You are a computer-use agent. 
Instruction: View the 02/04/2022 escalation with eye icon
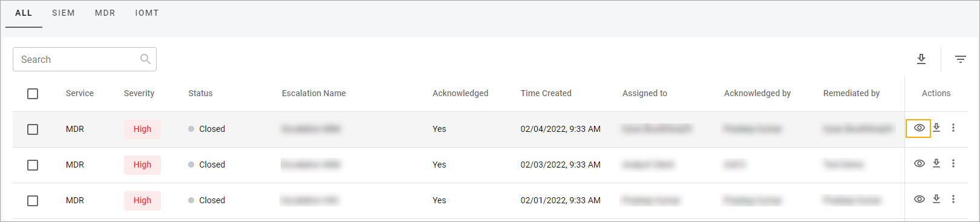[919, 128]
